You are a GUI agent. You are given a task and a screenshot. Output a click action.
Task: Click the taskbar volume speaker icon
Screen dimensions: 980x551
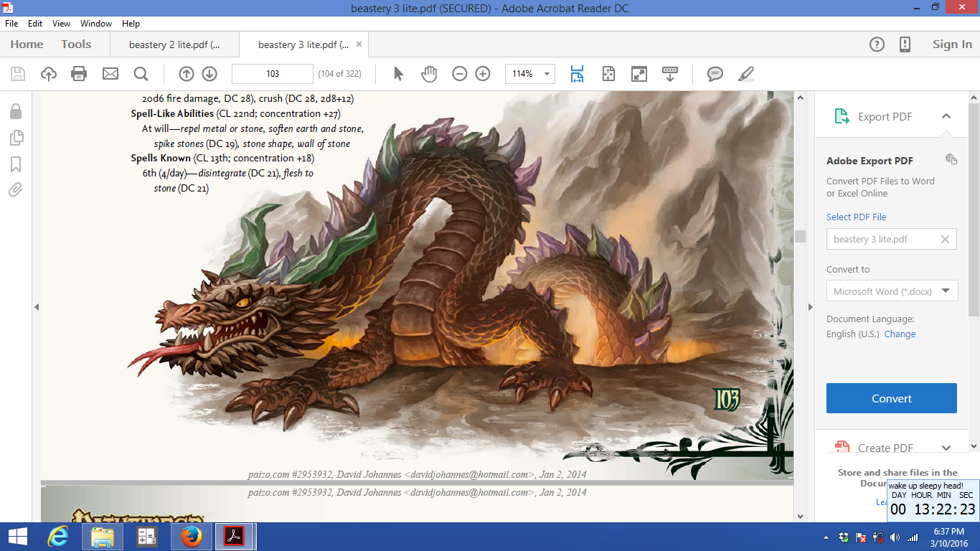pyautogui.click(x=895, y=537)
